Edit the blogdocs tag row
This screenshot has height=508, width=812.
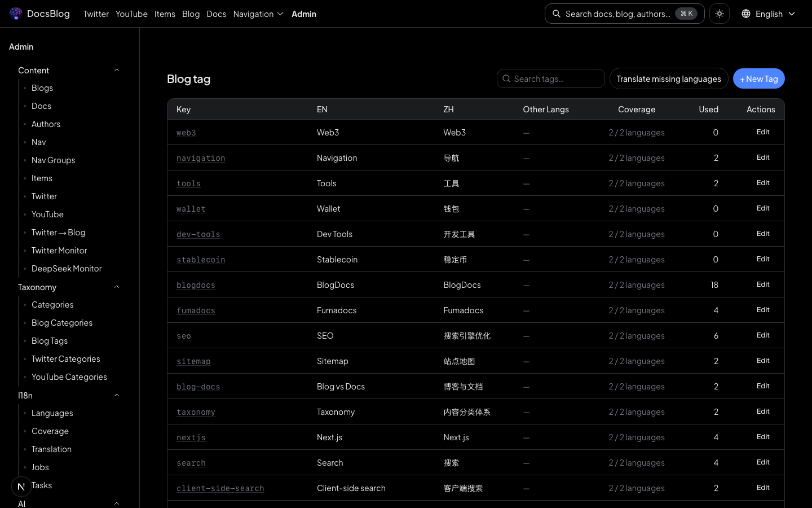pyautogui.click(x=762, y=284)
